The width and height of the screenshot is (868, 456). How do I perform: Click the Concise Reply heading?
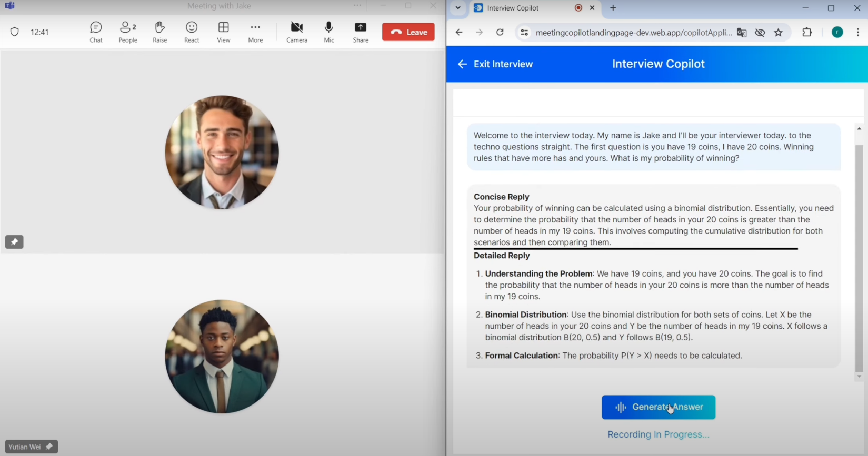tap(502, 197)
